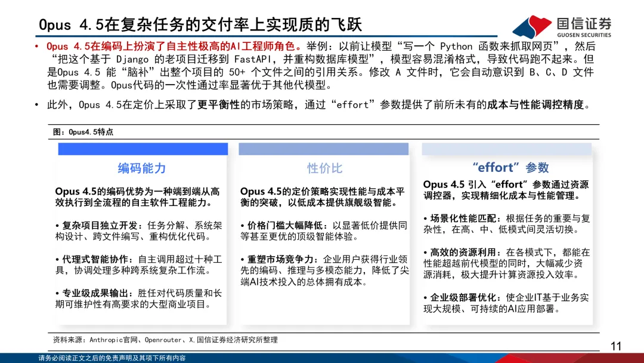Click the Guosen Securities logo icon
644x363 pixels.
click(532, 26)
